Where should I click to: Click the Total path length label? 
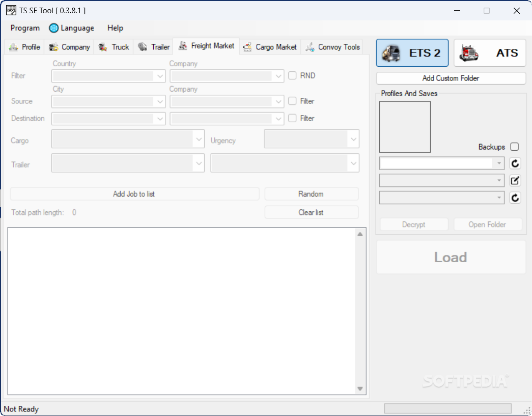pyautogui.click(x=38, y=212)
